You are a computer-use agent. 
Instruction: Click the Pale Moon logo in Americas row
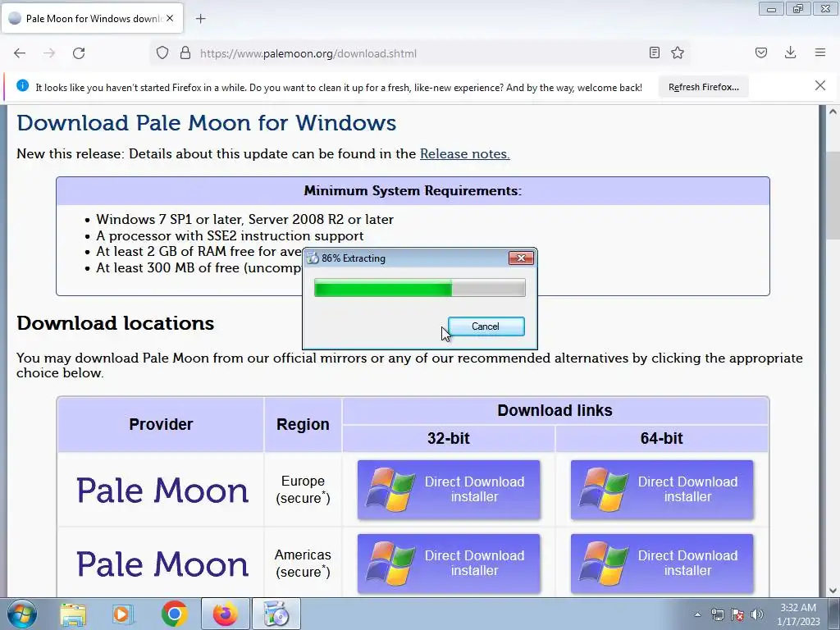[162, 564]
